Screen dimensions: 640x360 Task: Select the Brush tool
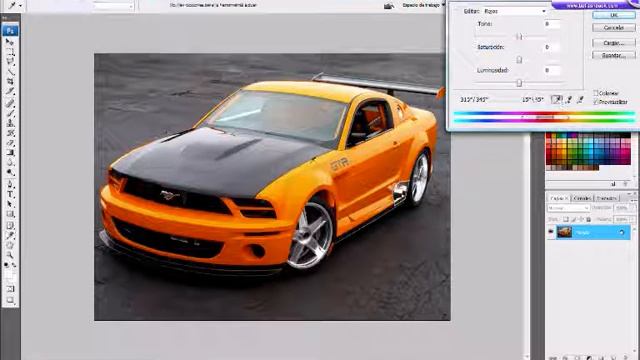pos(10,113)
